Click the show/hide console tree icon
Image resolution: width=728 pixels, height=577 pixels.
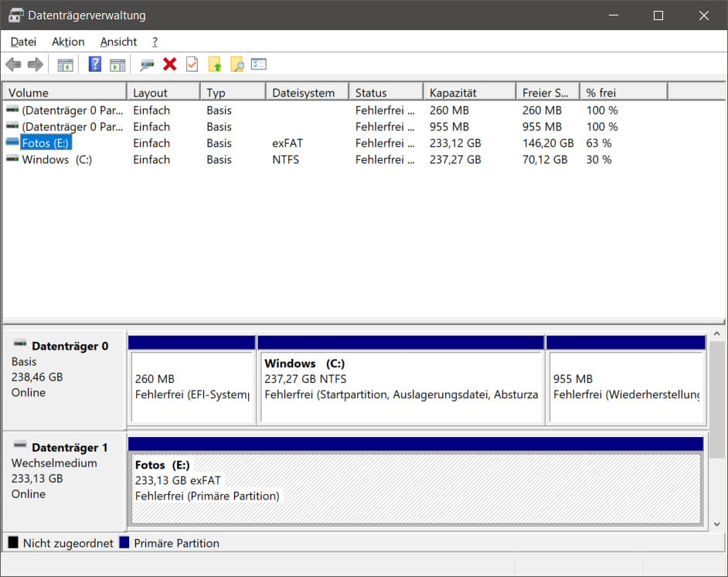pos(65,65)
